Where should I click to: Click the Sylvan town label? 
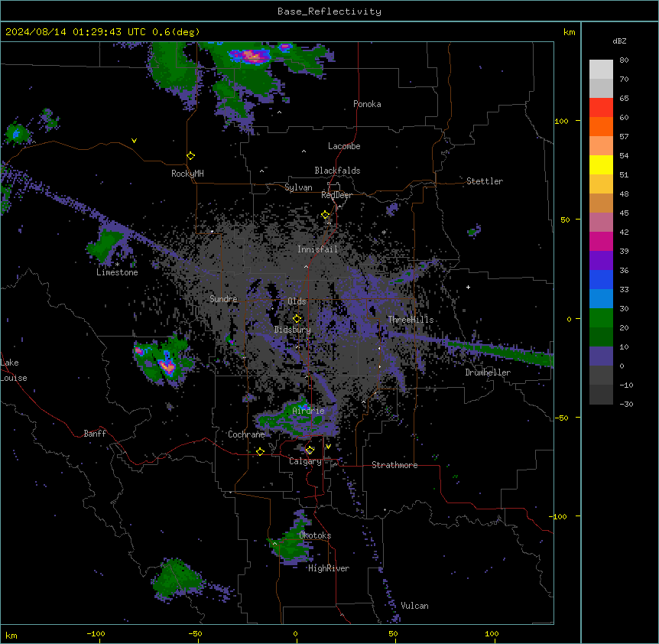click(298, 187)
